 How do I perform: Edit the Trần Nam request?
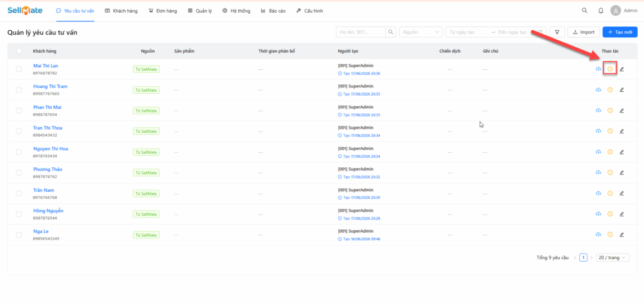click(x=621, y=193)
